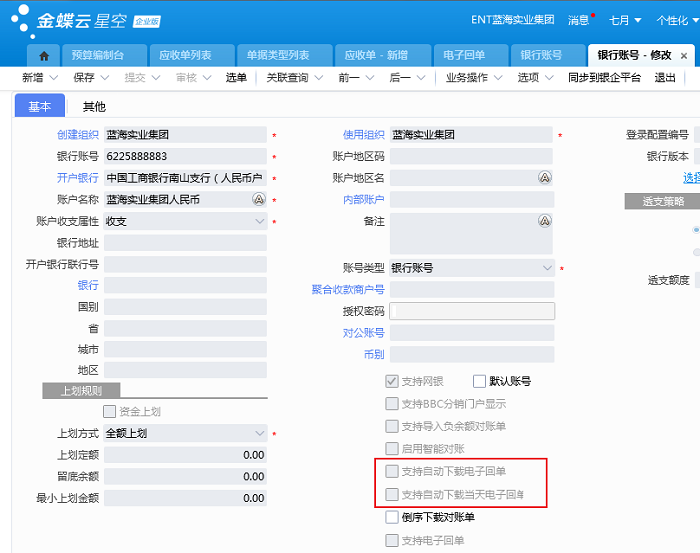This screenshot has height=553, width=700.
Task: Open 消息 notifications with red dot
Action: point(580,20)
